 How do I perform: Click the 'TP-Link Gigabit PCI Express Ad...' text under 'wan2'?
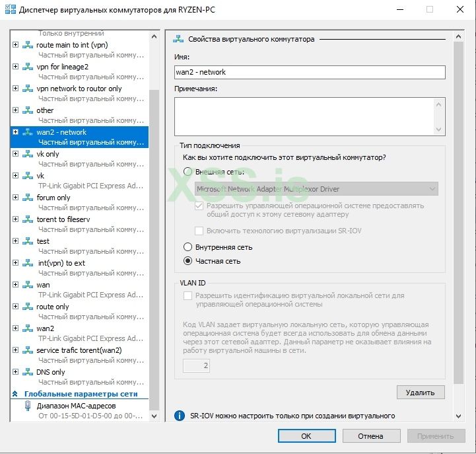pos(90,338)
